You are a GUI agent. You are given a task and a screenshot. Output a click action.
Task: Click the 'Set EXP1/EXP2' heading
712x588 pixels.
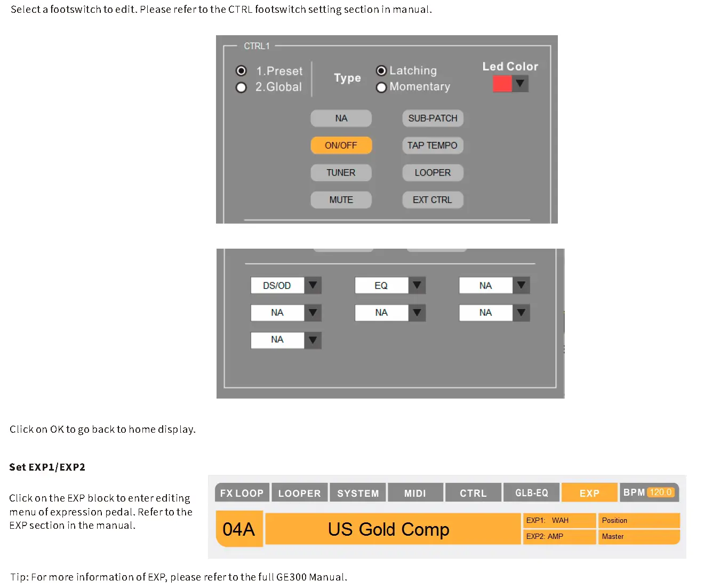pos(47,467)
